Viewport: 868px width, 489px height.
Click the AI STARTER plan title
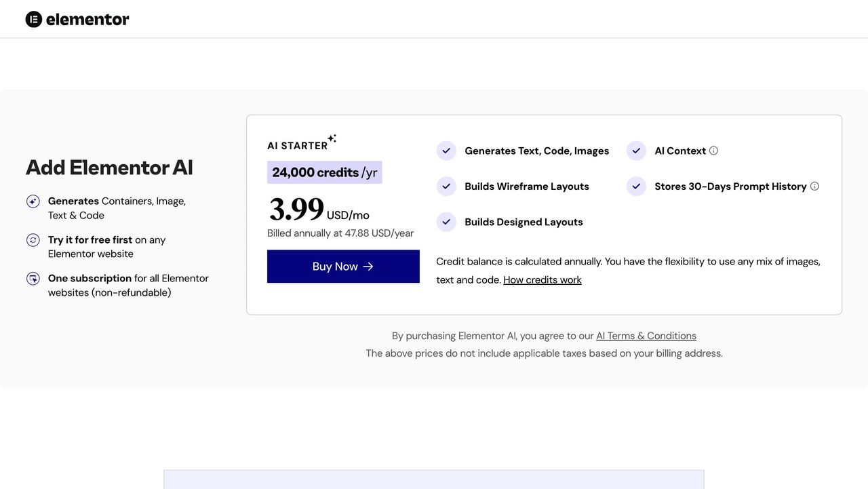coord(298,146)
